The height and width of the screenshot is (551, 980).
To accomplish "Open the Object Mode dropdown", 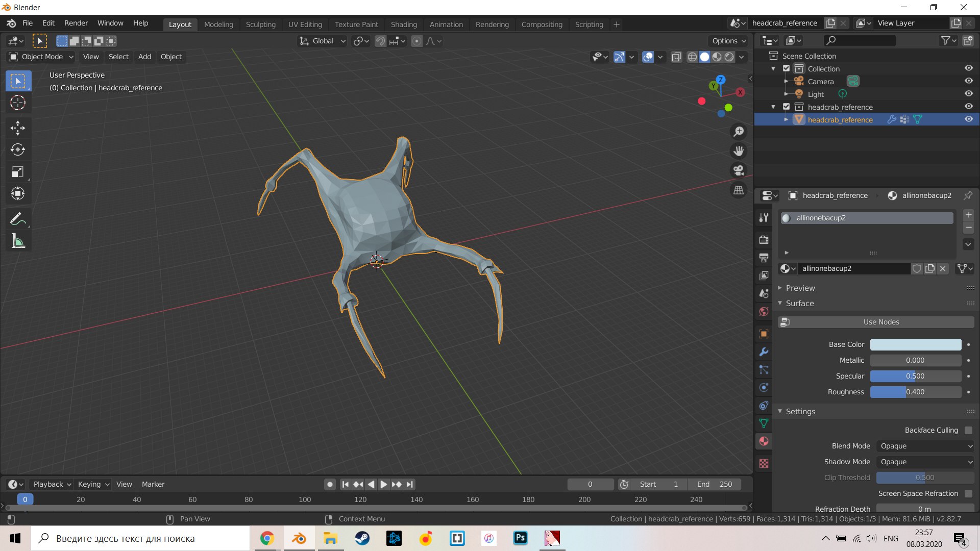I will pos(41,57).
